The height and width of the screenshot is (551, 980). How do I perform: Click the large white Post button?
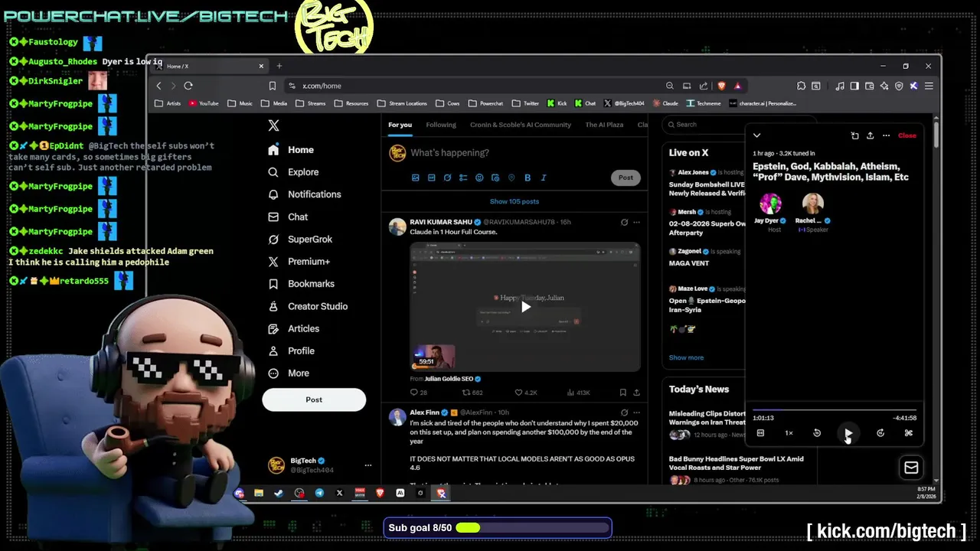click(x=314, y=399)
